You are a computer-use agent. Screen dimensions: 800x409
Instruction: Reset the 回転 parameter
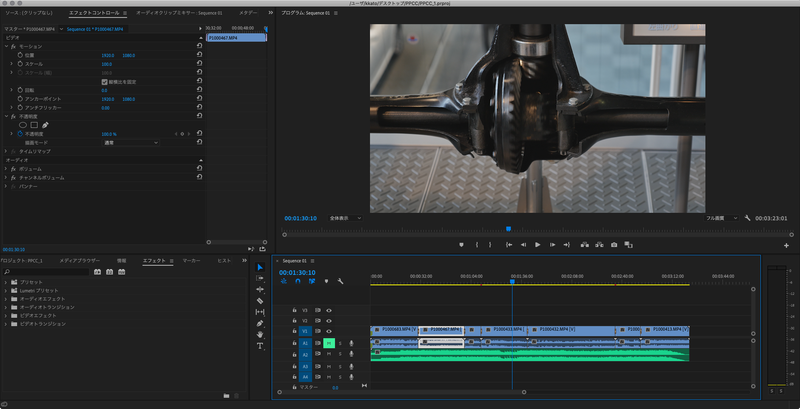click(199, 90)
